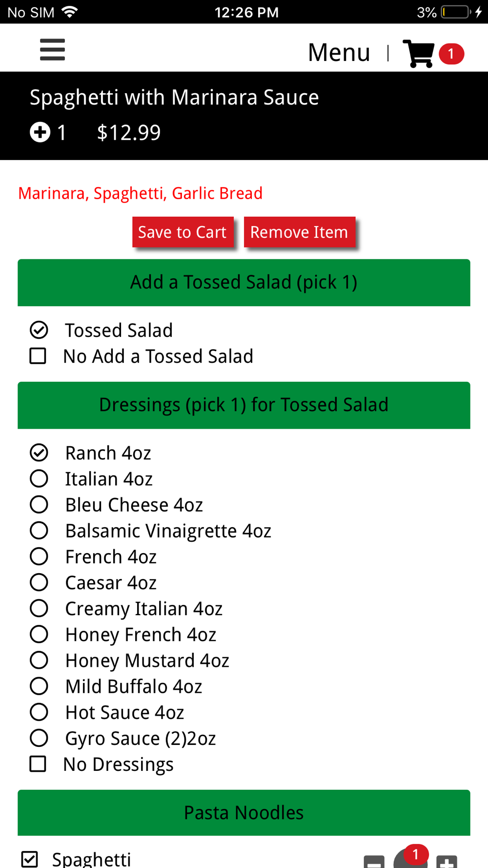Expand the Pasta Noodles section header

coord(244,813)
